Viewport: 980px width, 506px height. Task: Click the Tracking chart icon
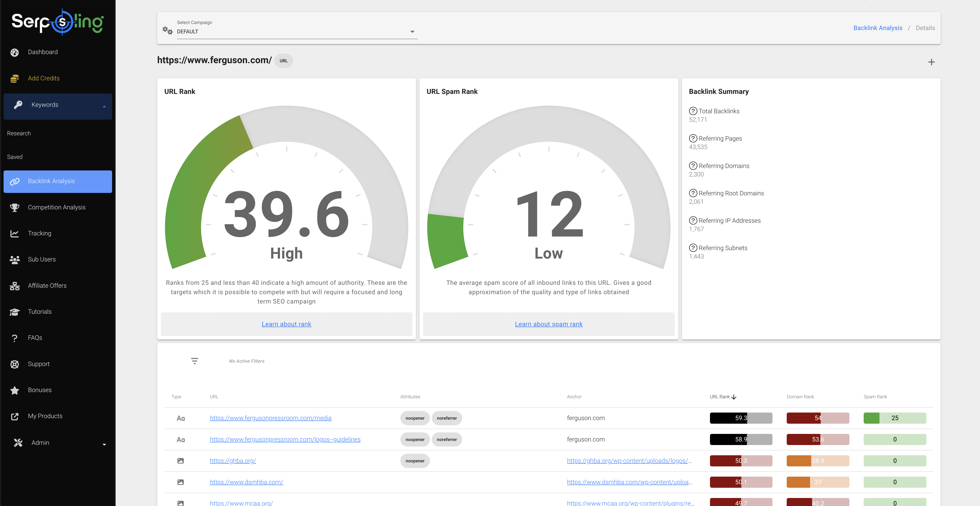pyautogui.click(x=15, y=234)
